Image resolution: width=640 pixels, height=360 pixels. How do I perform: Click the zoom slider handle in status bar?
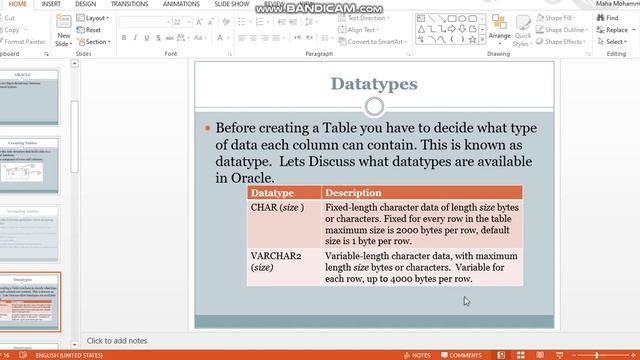pyautogui.click(x=597, y=356)
